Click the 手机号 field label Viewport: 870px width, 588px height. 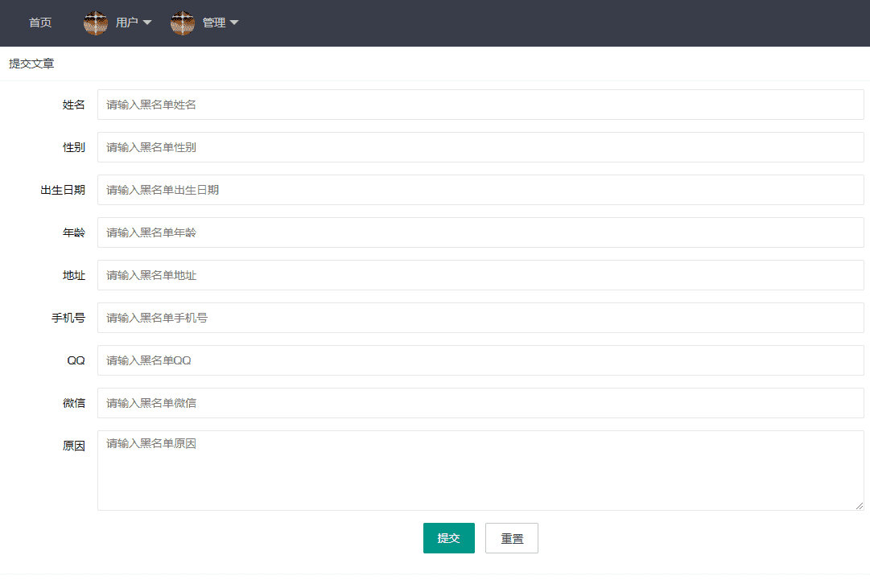point(68,318)
